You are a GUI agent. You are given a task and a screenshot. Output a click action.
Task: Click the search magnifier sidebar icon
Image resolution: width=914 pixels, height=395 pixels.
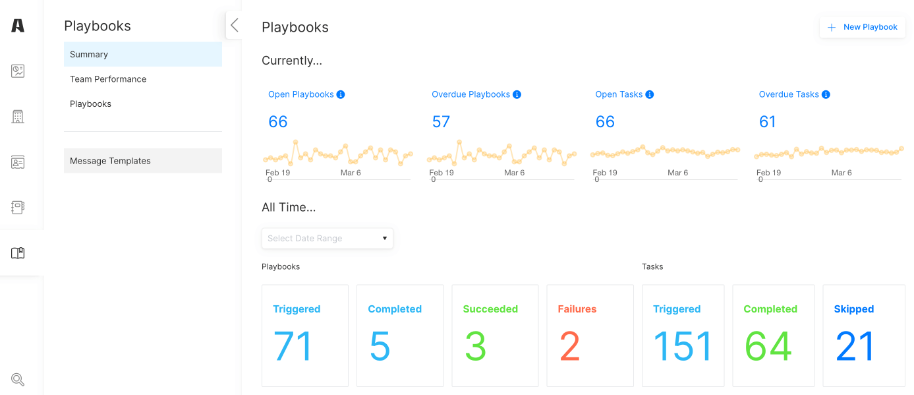pyautogui.click(x=18, y=379)
